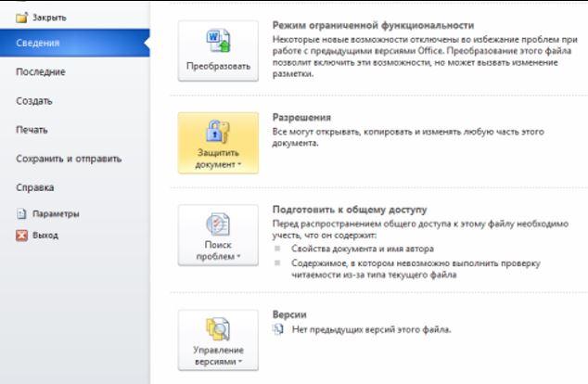Viewport: 588px width, 384px height.
Task: Click the heading Подготовить к общему доступу
Action: 350,210
